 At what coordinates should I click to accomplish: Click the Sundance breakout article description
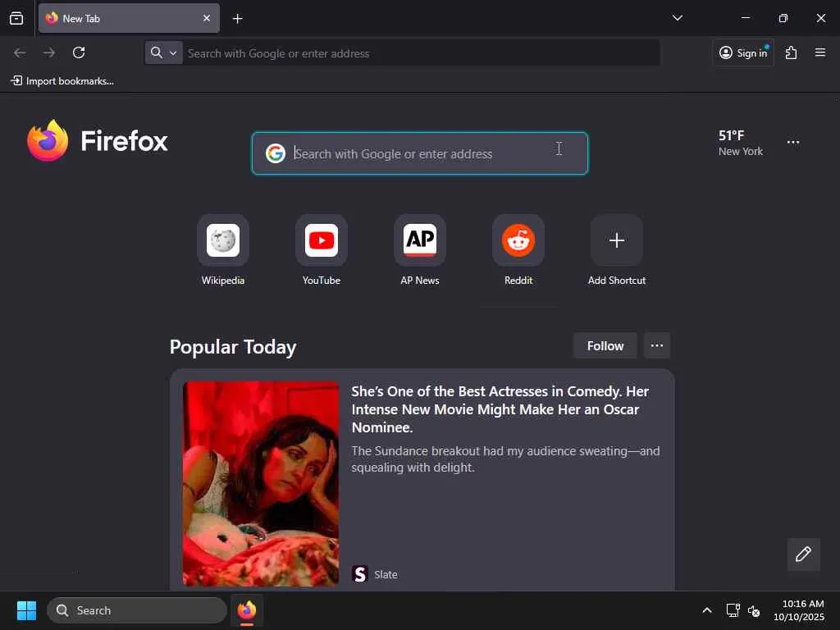click(505, 459)
